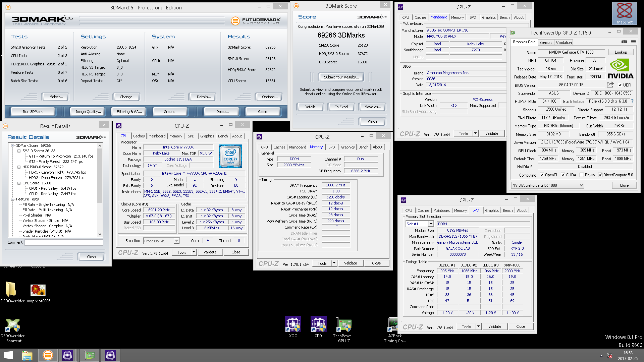
Task: Click the Filtering & AA... button
Action: tap(129, 112)
